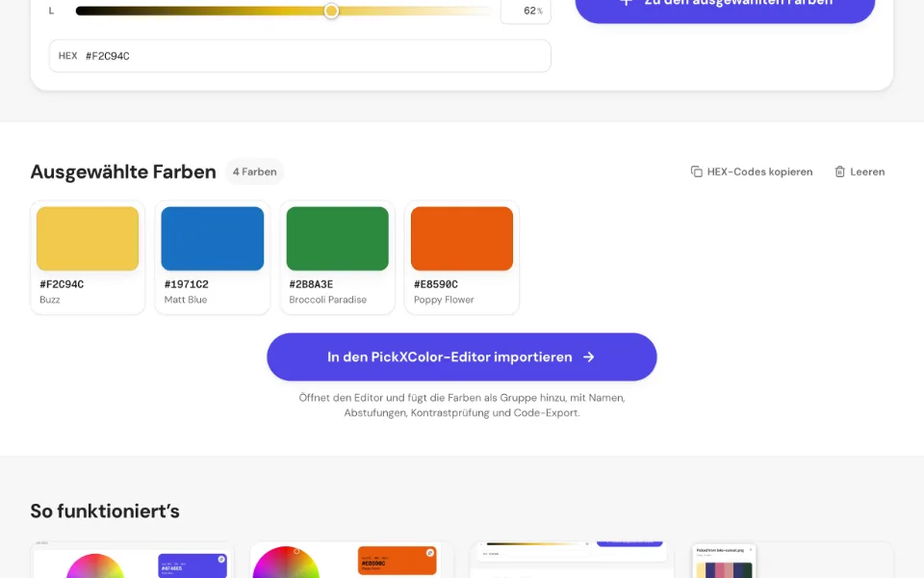Click the Matt Blue color name

click(x=186, y=300)
